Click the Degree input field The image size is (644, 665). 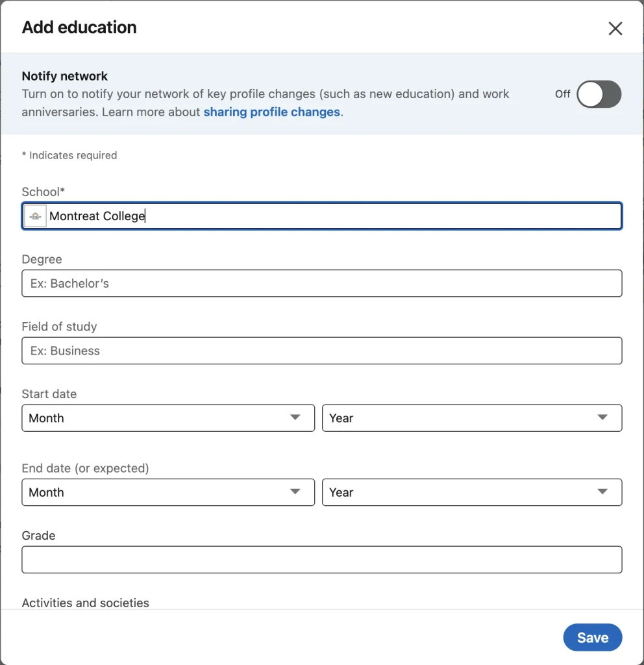(322, 283)
